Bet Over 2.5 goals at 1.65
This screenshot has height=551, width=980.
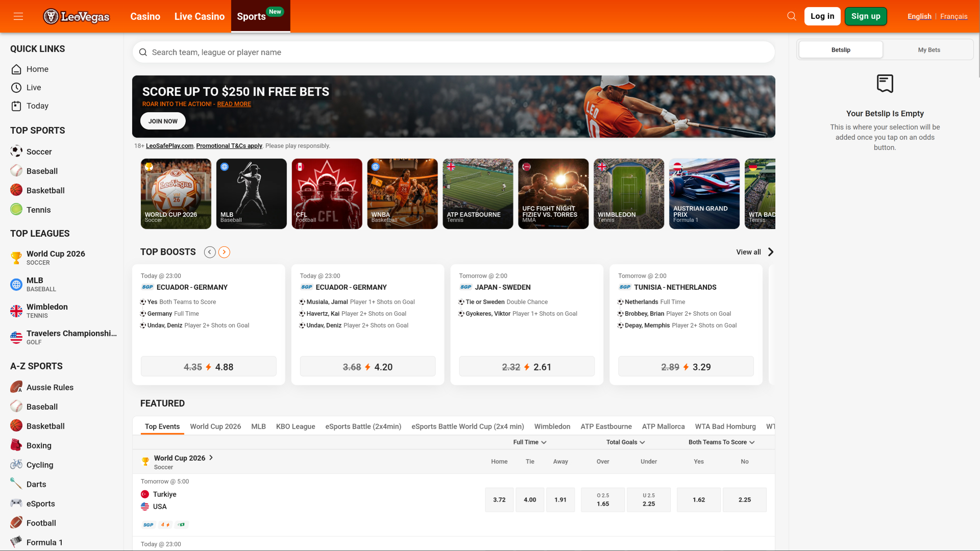603,499
